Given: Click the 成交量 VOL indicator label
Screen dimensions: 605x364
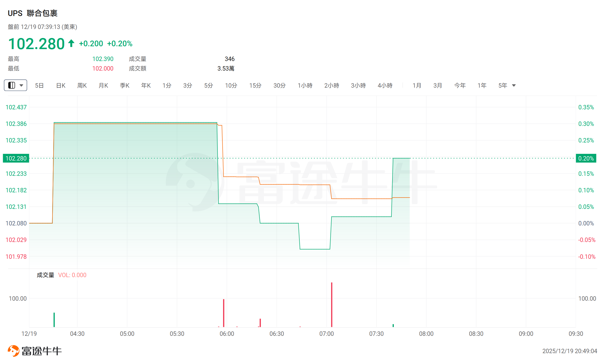Looking at the screenshot, I should (62, 275).
